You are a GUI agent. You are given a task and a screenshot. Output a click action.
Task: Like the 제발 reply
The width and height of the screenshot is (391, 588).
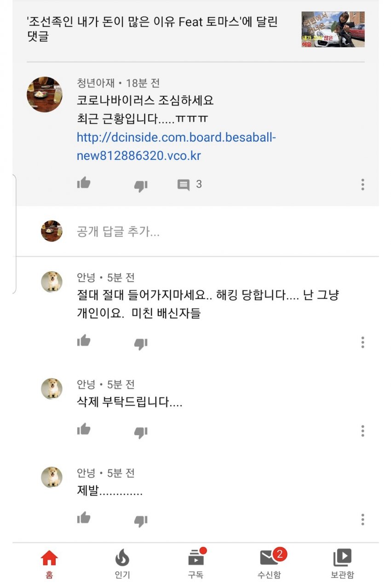(x=84, y=518)
